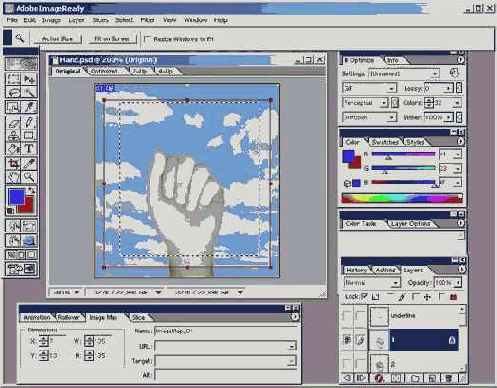The image size is (497, 388).
Task: Click the trash icon in Layers panel
Action: click(x=449, y=378)
